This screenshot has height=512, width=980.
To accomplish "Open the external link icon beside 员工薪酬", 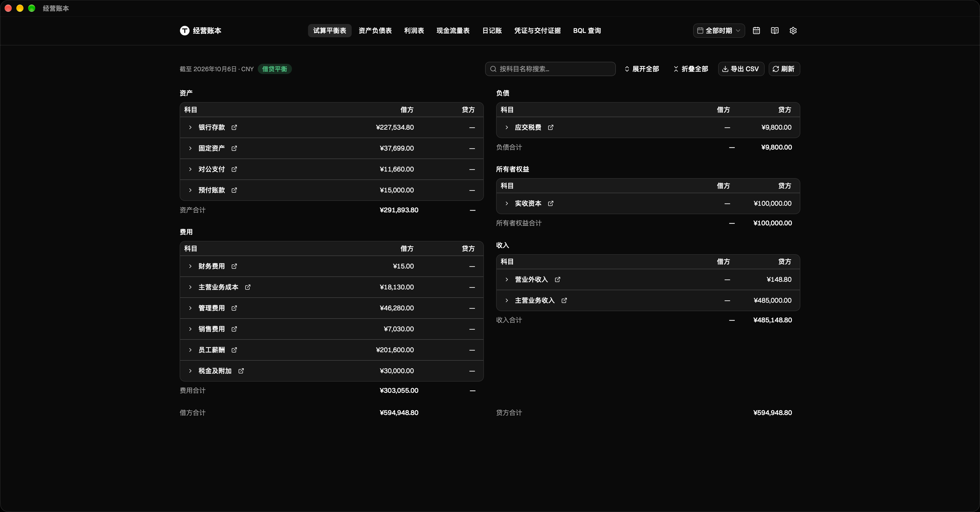I will (234, 350).
